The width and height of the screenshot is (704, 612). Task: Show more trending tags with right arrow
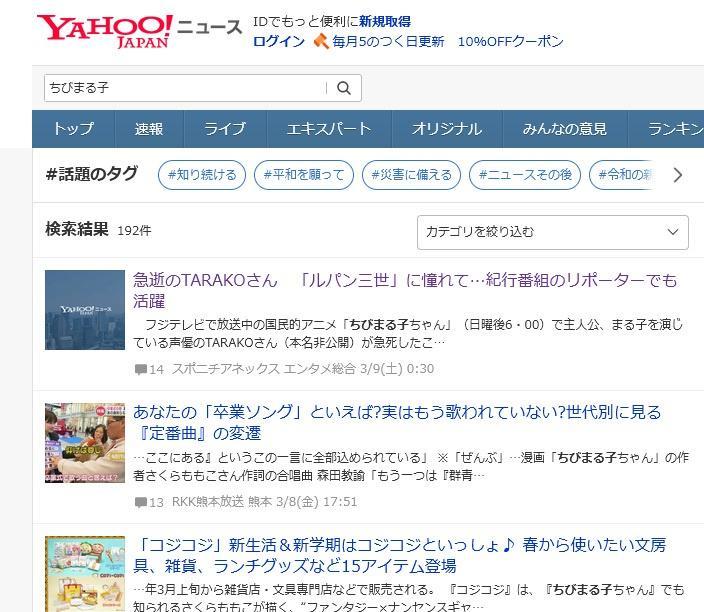[x=678, y=175]
